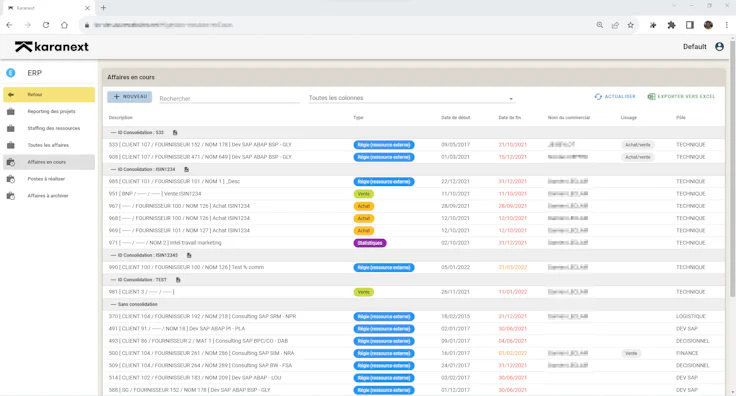This screenshot has height=396, width=736.
Task: Sort by the Date de fin column header
Action: [509, 118]
